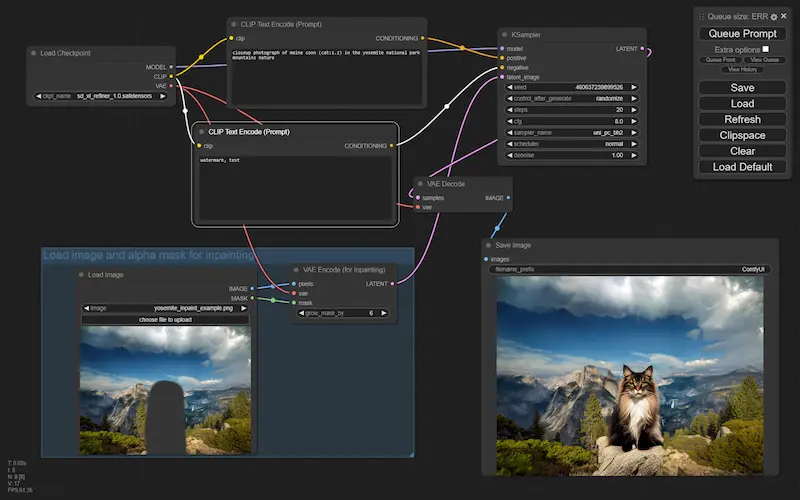Collapse the KSampler node
The image size is (800, 500).
coord(505,35)
